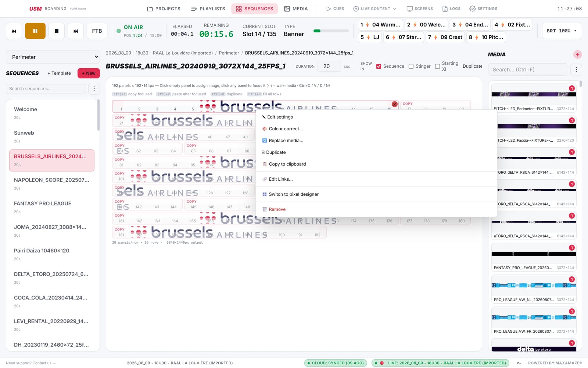Open the Perimeter screen selector dropdown

coord(53,57)
